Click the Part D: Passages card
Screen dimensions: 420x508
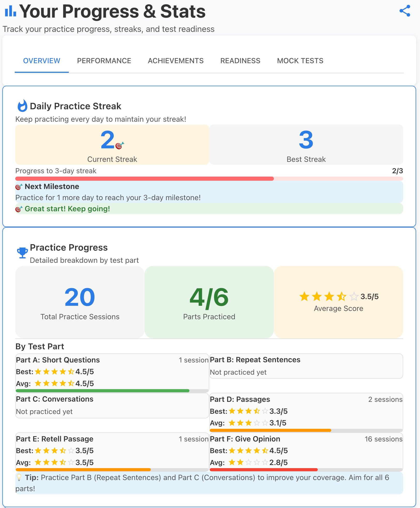pyautogui.click(x=307, y=412)
